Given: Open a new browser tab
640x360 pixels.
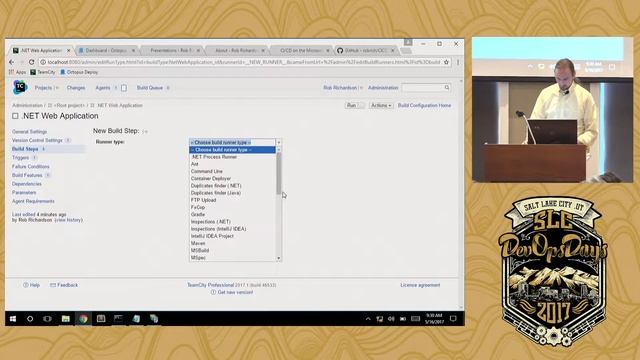Looking at the screenshot, I should point(406,51).
